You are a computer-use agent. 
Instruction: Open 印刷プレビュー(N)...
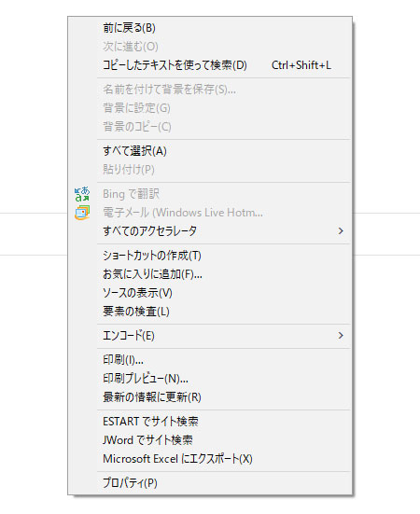tap(210, 379)
